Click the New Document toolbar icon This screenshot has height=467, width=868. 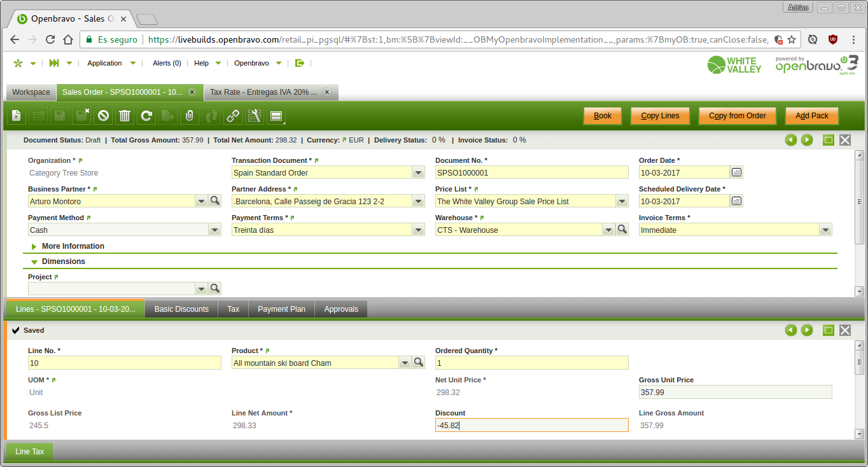point(17,116)
